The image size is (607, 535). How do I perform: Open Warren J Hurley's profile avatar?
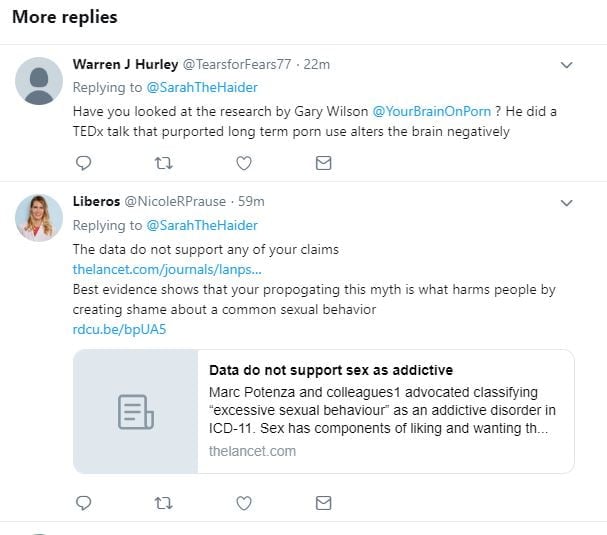pos(39,81)
